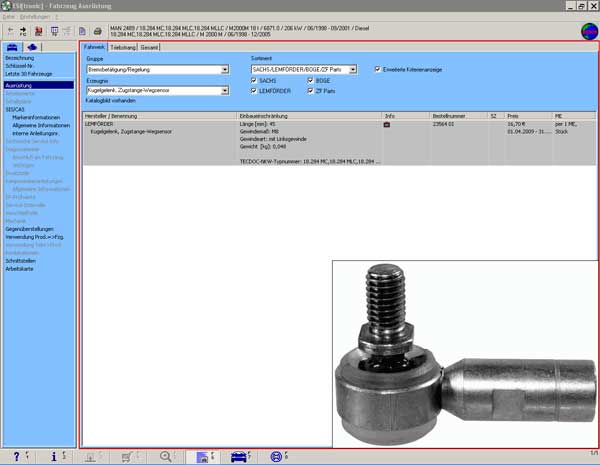Click the help question mark icon

pos(14,456)
